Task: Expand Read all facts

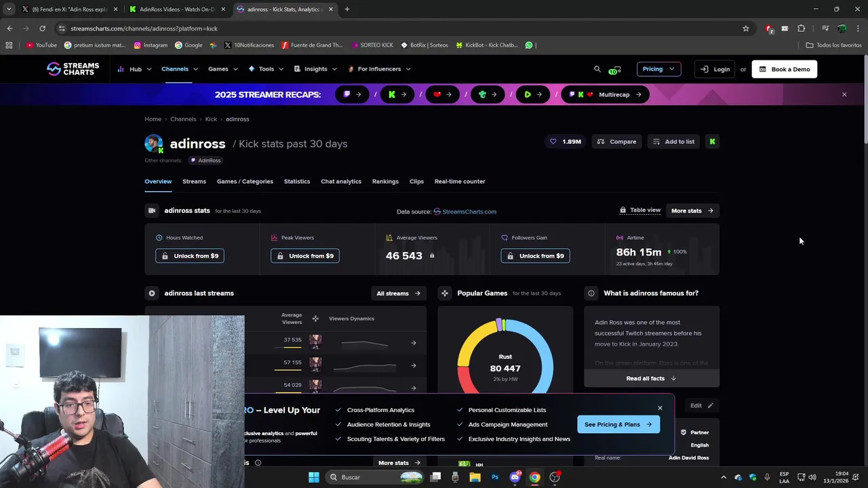Action: pos(651,378)
